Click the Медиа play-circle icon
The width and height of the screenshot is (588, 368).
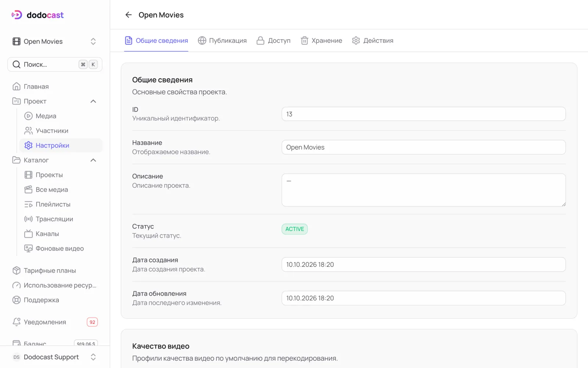click(28, 116)
